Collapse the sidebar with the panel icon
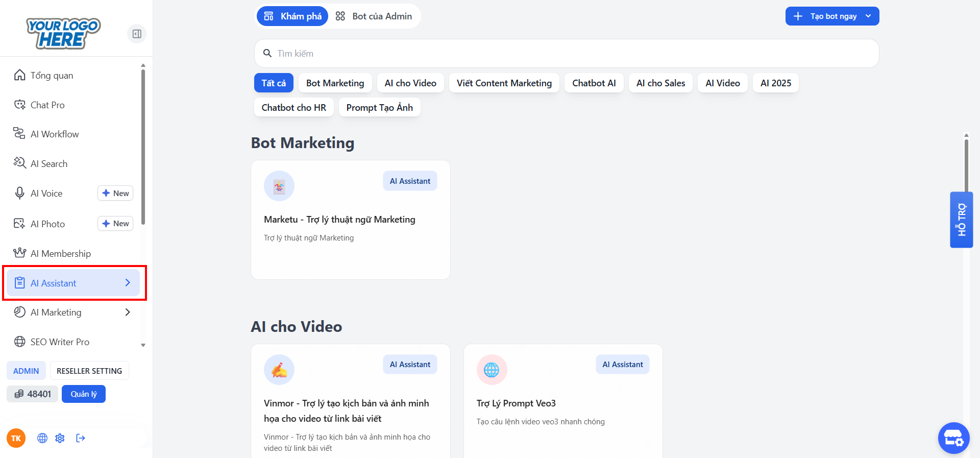980x458 pixels. coord(137,34)
